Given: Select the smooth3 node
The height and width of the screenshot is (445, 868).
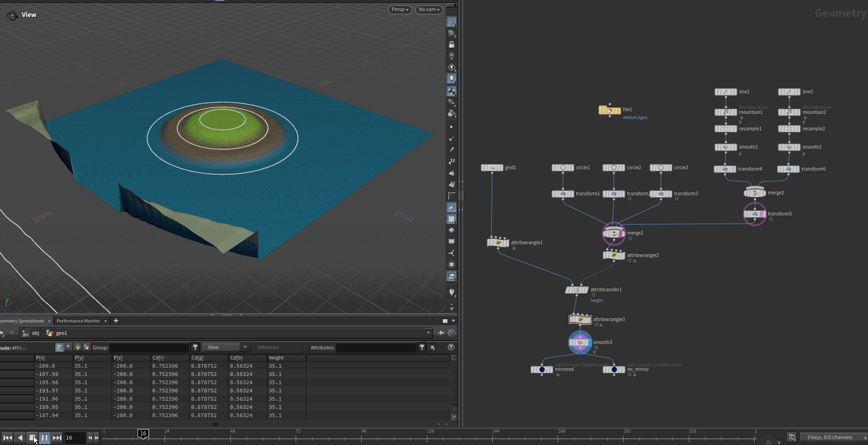Looking at the screenshot, I should 580,343.
